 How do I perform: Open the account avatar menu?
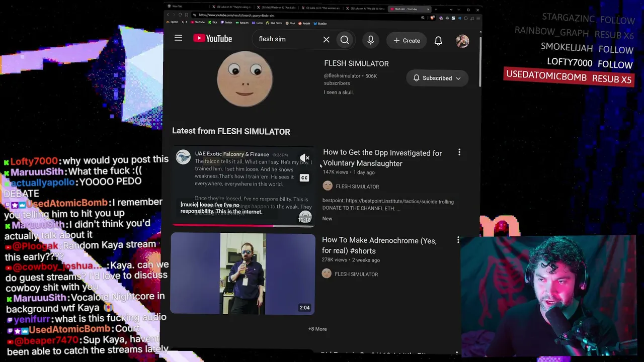pyautogui.click(x=462, y=41)
